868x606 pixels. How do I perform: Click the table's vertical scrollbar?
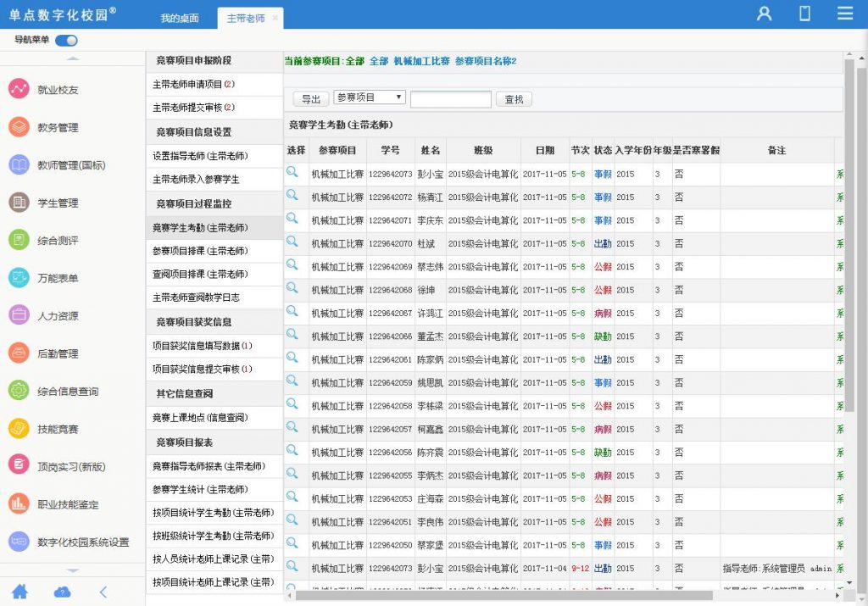tap(849, 236)
